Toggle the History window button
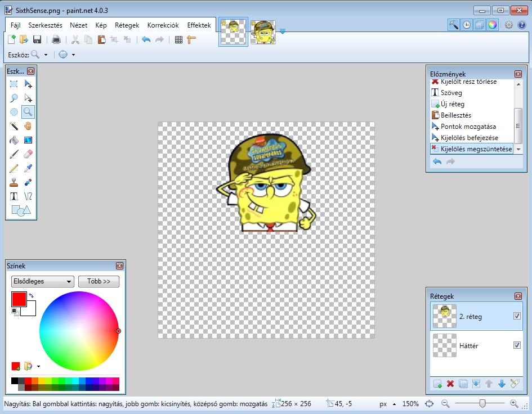This screenshot has width=532, height=414. [467, 25]
